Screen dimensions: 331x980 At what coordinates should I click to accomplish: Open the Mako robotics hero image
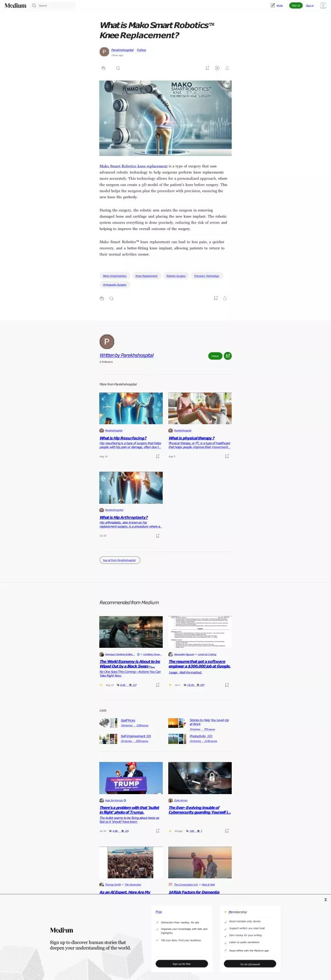pyautogui.click(x=165, y=118)
